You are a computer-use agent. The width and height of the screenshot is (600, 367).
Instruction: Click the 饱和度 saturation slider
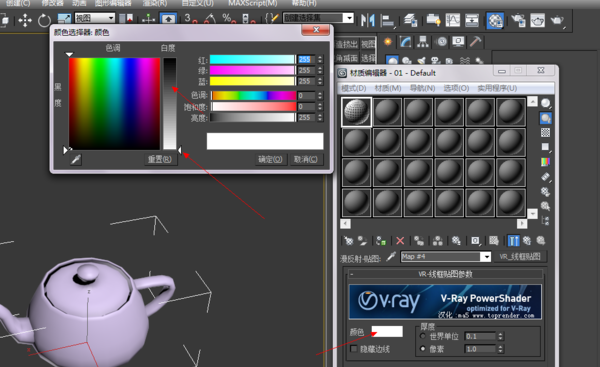point(253,106)
